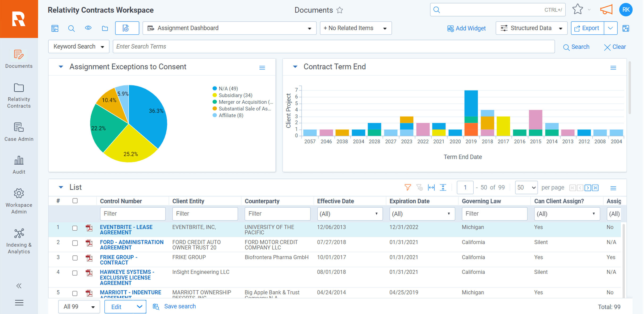Select the eye (viewer) icon in toolbar
Viewport: 644px width, 314px height.
tap(88, 28)
